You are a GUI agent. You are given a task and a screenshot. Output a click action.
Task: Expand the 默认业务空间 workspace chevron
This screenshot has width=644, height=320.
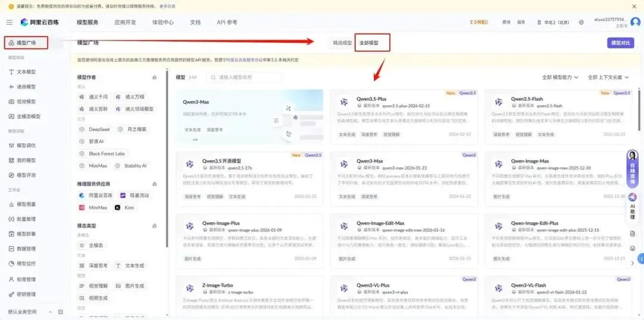(51, 312)
